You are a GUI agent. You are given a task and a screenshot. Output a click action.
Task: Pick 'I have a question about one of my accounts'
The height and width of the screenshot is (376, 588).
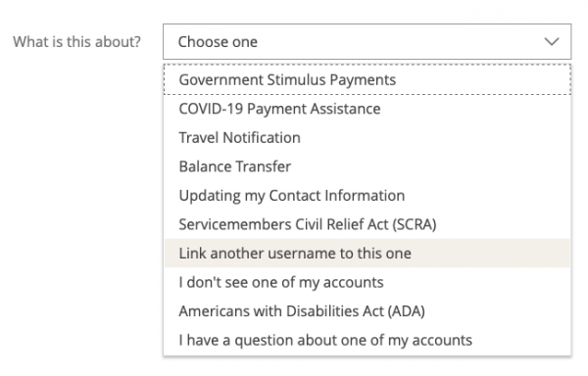pyautogui.click(x=367, y=340)
